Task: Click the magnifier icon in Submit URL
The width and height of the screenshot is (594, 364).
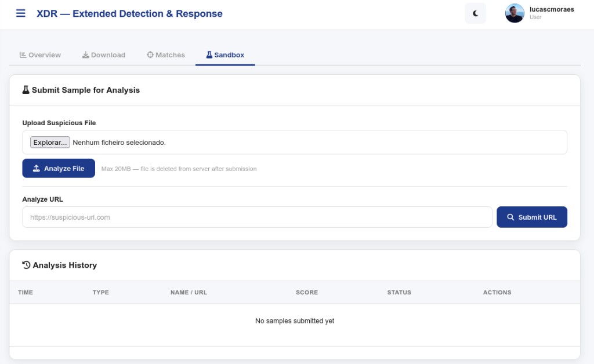Action: click(510, 217)
